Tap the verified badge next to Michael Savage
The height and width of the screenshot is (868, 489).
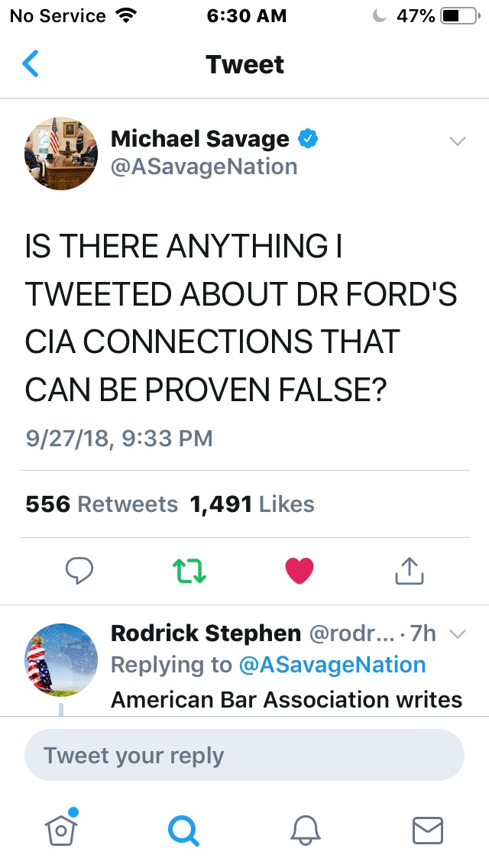[307, 138]
